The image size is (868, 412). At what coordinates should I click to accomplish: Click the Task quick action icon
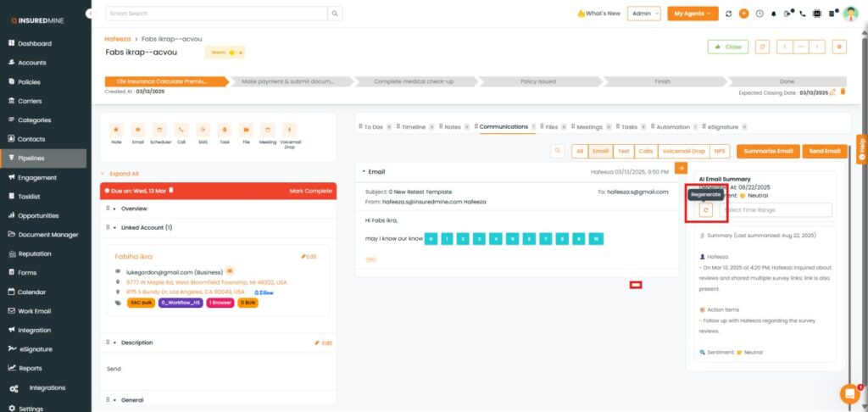click(224, 131)
